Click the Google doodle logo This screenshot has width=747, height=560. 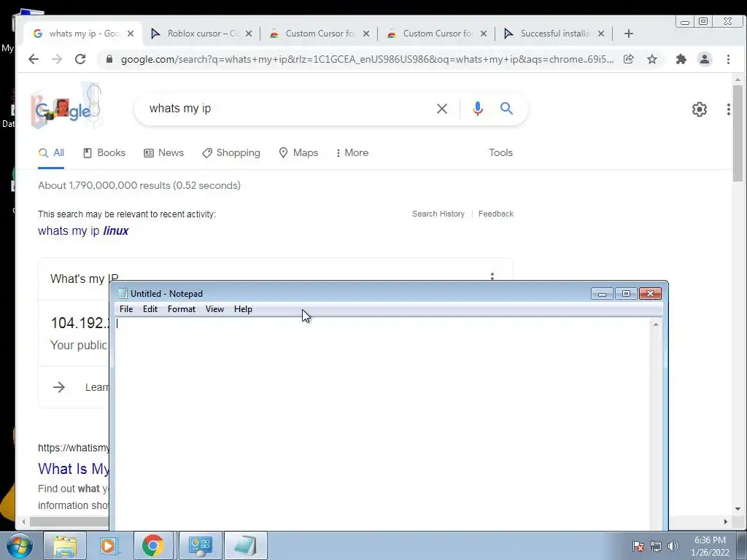(x=66, y=106)
